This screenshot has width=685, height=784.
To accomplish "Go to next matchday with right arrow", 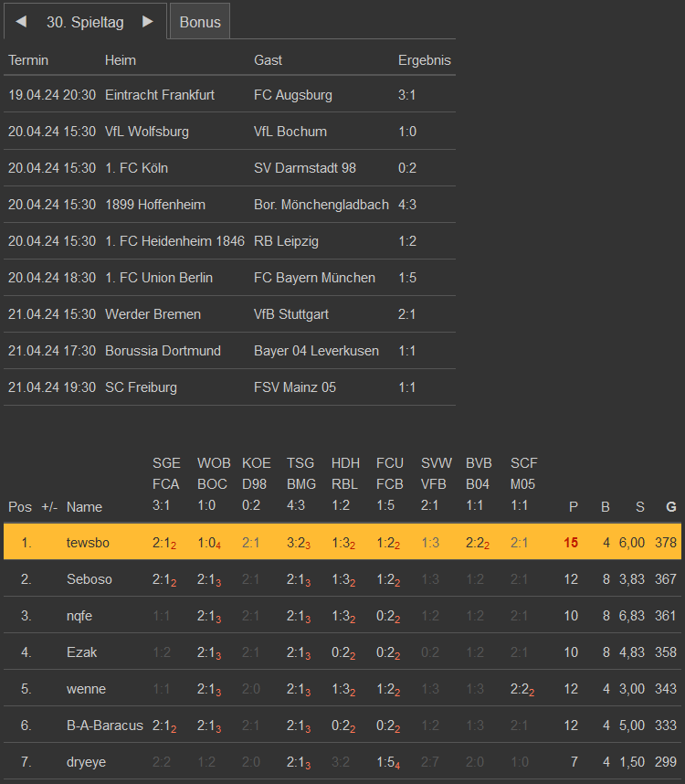I will pyautogui.click(x=148, y=22).
